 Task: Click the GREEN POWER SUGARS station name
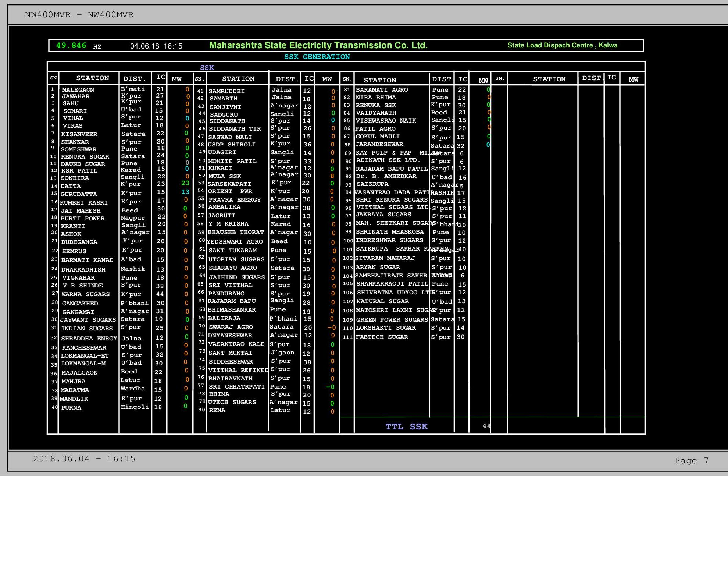point(392,320)
